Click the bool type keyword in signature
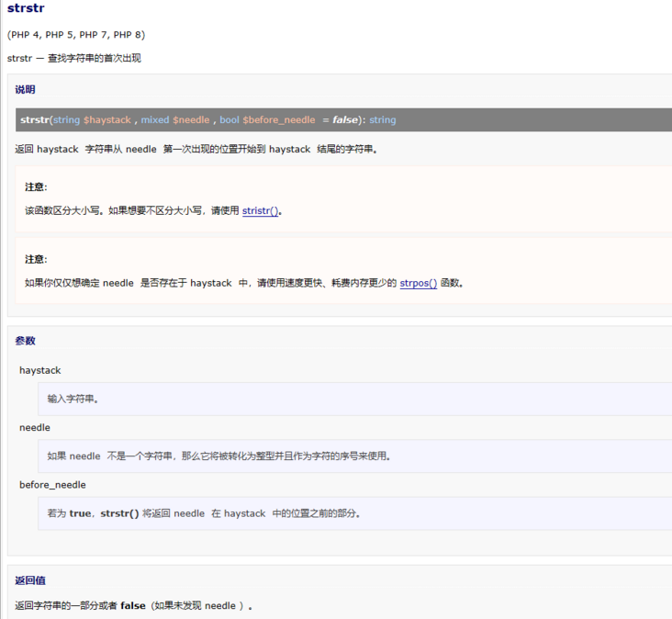This screenshot has width=672, height=619. click(x=230, y=120)
